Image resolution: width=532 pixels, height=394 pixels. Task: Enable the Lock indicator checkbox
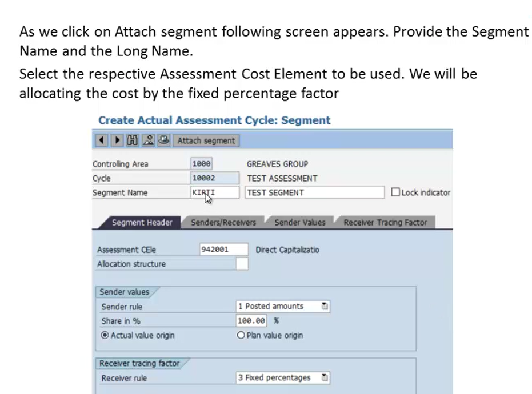[395, 192]
